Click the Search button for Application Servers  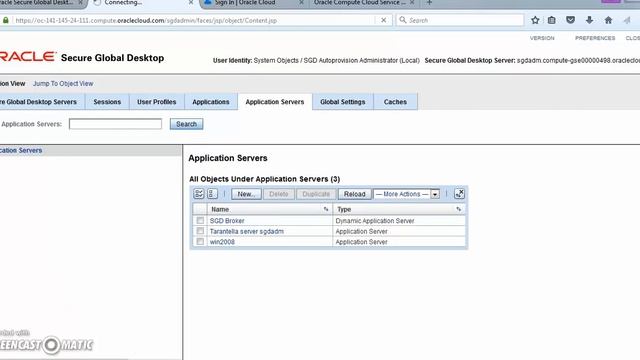(x=187, y=124)
